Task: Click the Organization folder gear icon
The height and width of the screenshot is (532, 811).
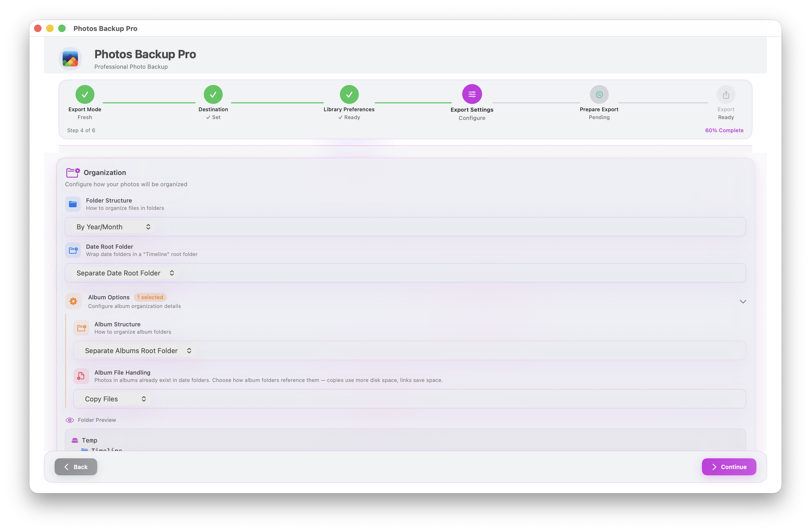Action: click(73, 172)
